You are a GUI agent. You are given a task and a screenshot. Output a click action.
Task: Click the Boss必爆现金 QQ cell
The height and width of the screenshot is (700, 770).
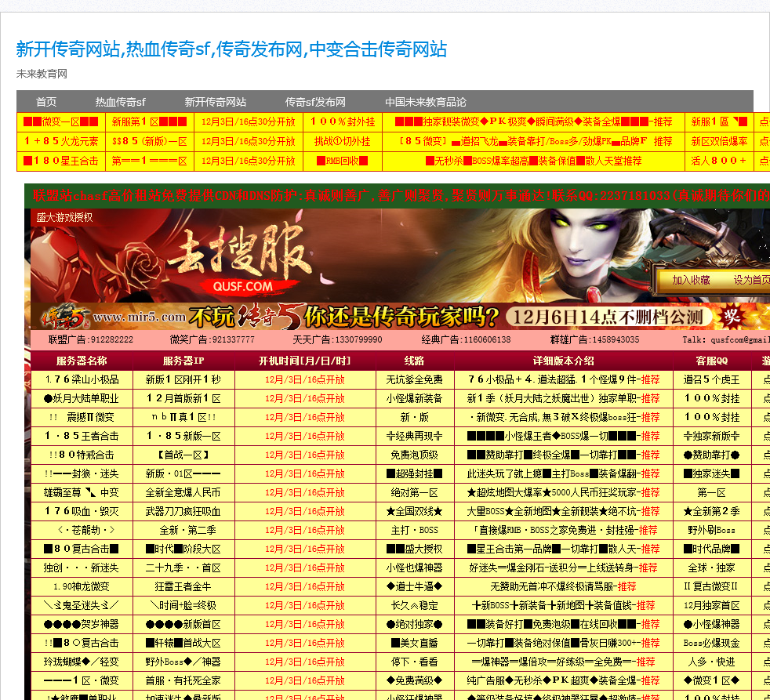pyautogui.click(x=711, y=643)
